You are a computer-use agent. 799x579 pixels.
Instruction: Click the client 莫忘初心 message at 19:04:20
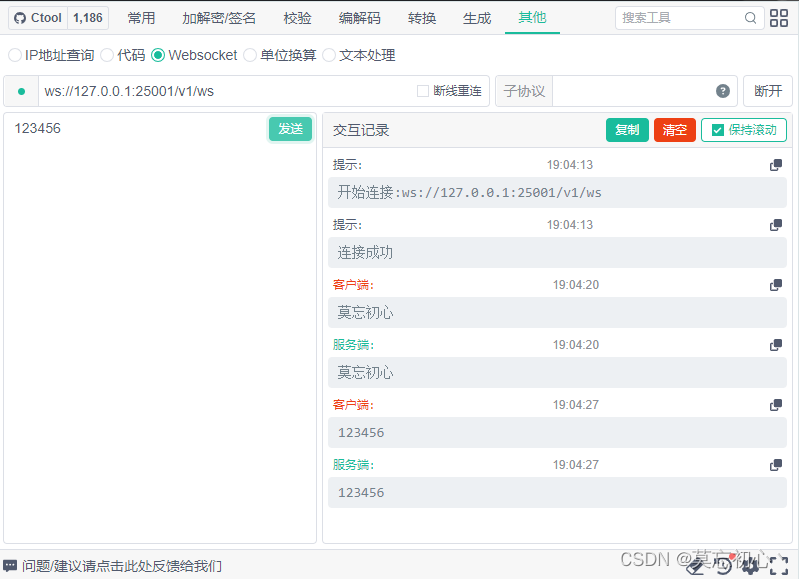pos(365,312)
